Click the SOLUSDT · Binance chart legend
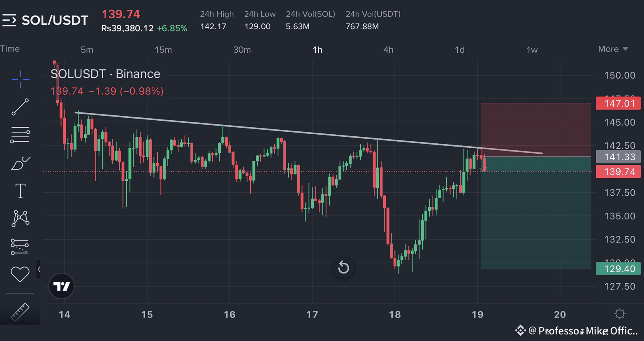The width and height of the screenshot is (644, 341). click(105, 74)
